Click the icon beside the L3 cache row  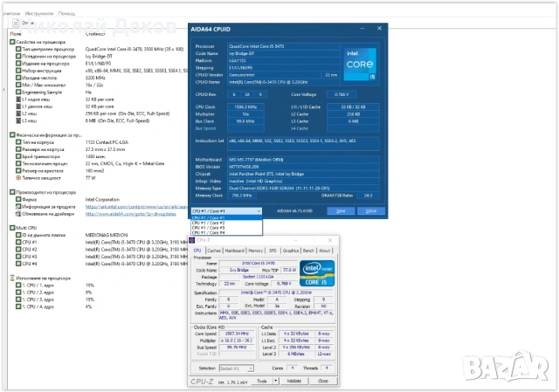tap(17, 120)
